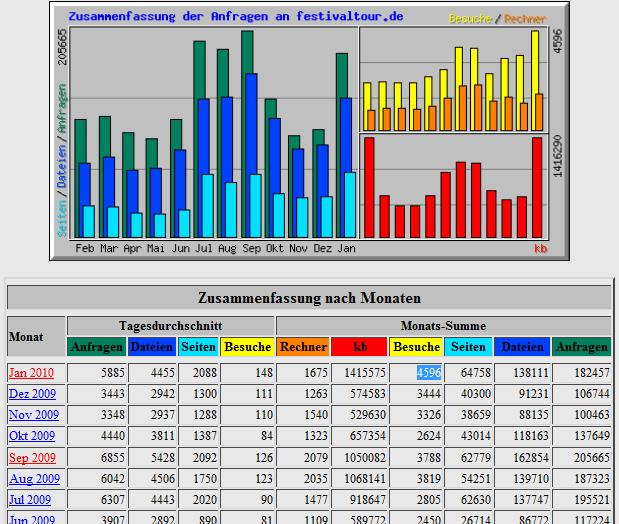This screenshot has height=524, width=619.
Task: Open the Jun 2009 month link
Action: (32, 519)
